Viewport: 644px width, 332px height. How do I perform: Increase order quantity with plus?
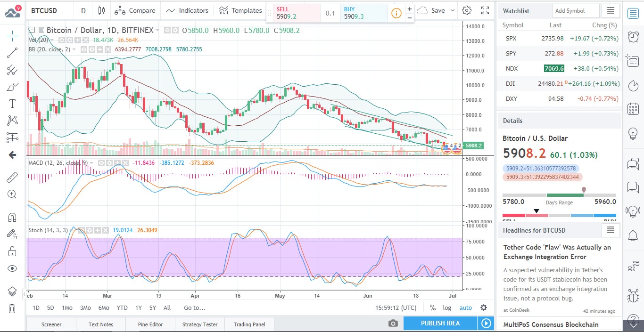tap(409, 9)
